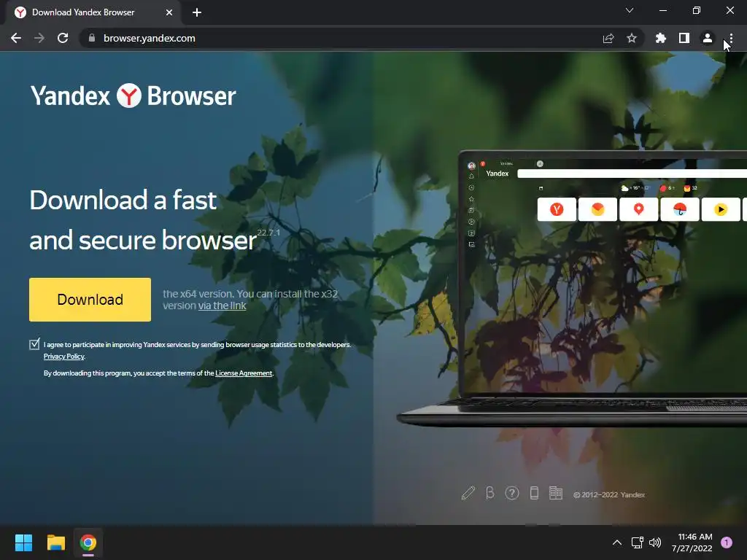Viewport: 747px width, 560px height.
Task: Click the yellow Download button
Action: tap(90, 300)
